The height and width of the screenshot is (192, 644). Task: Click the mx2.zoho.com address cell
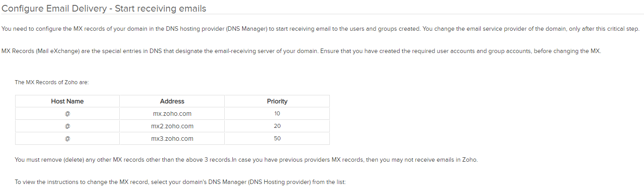pyautogui.click(x=172, y=126)
